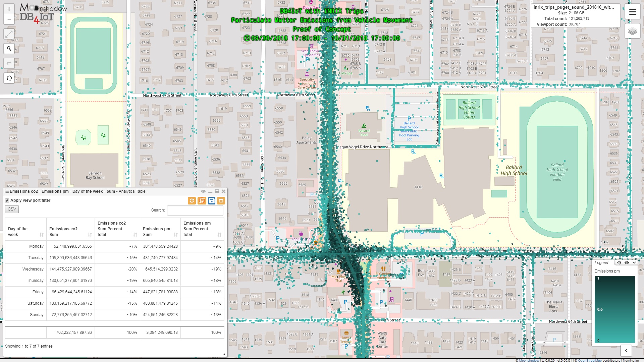The image size is (644, 362).
Task: Click into the Search input field
Action: click(x=195, y=210)
